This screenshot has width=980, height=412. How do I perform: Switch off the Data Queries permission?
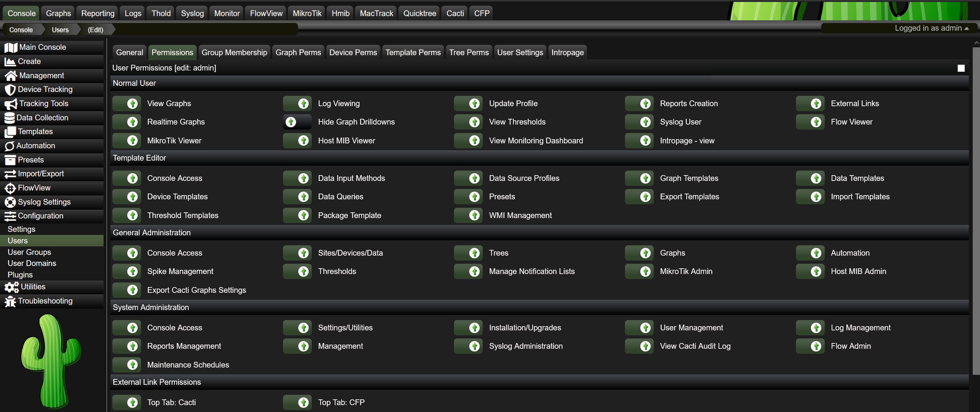[297, 197]
